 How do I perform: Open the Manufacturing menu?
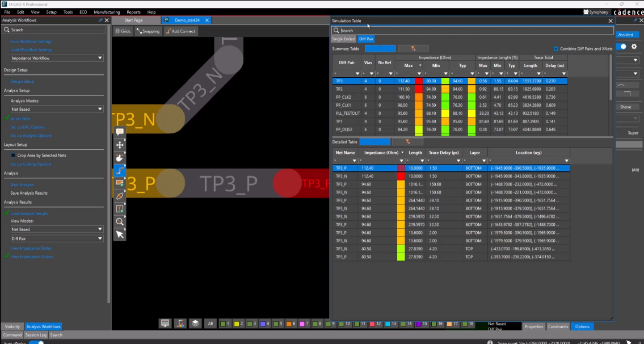tap(107, 12)
